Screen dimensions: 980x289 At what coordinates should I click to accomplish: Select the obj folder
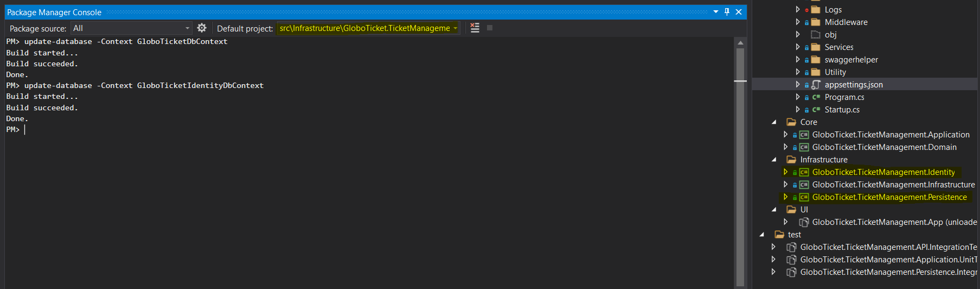[830, 35]
